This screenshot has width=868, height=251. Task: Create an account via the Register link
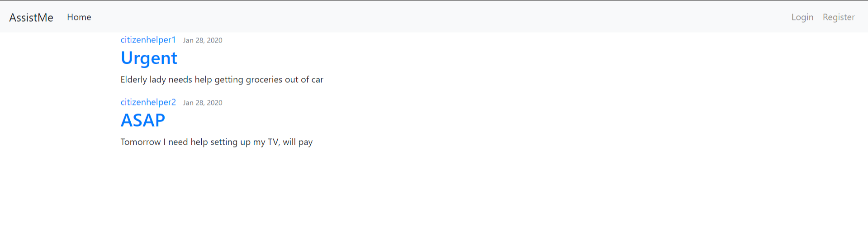point(839,17)
